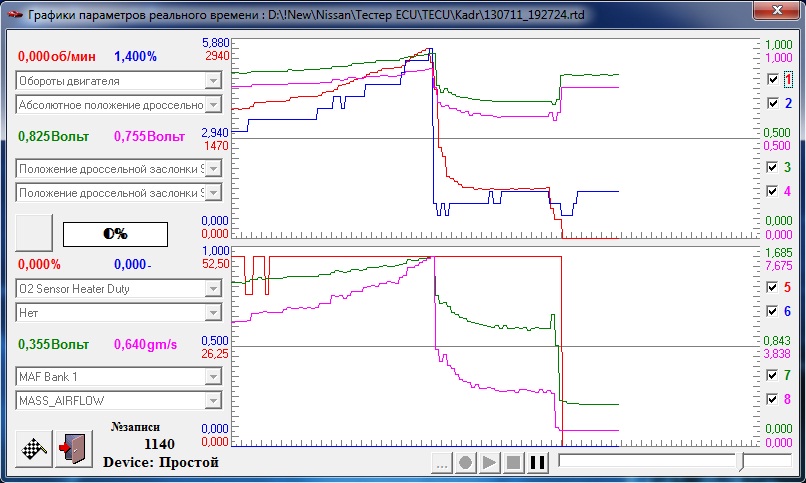This screenshot has width=806, height=483.
Task: Hide channel 8 graph via checkbox
Action: (x=773, y=399)
